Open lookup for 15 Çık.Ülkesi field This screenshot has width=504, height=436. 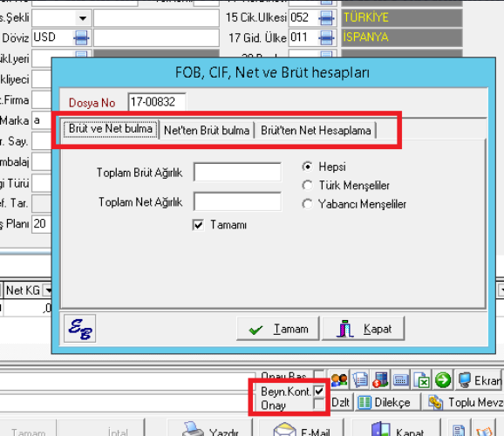(x=327, y=17)
